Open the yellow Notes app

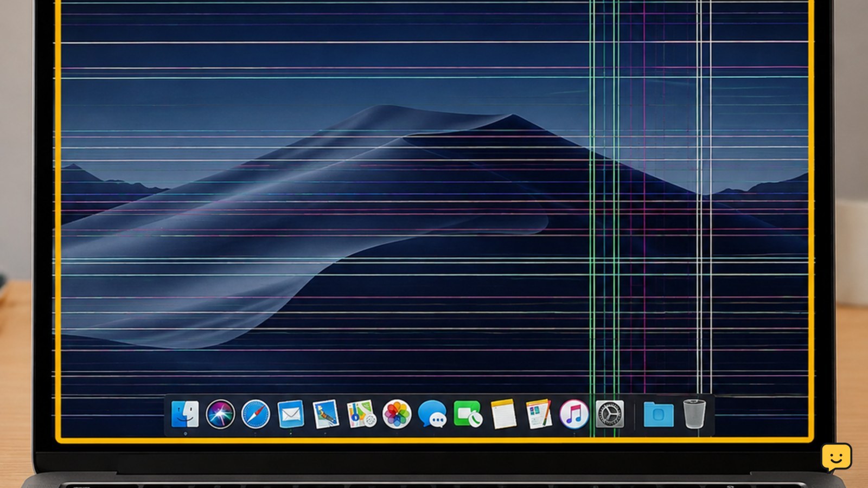pyautogui.click(x=503, y=414)
